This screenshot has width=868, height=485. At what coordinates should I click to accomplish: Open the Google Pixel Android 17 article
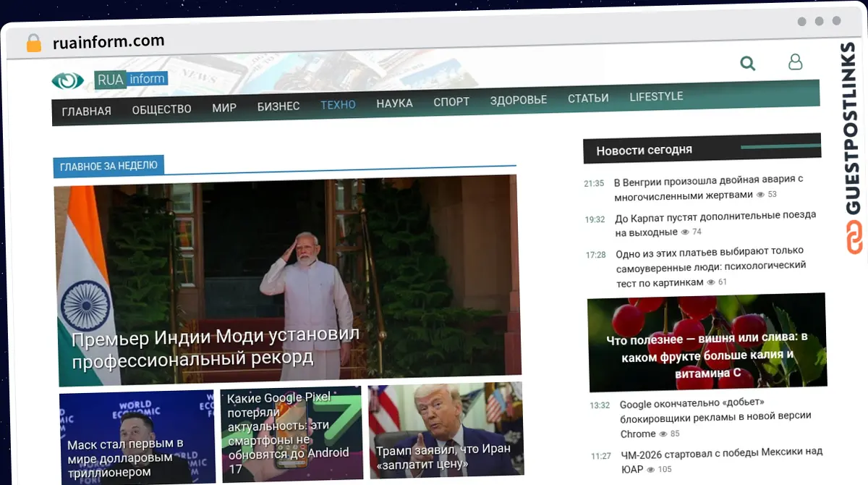292,433
